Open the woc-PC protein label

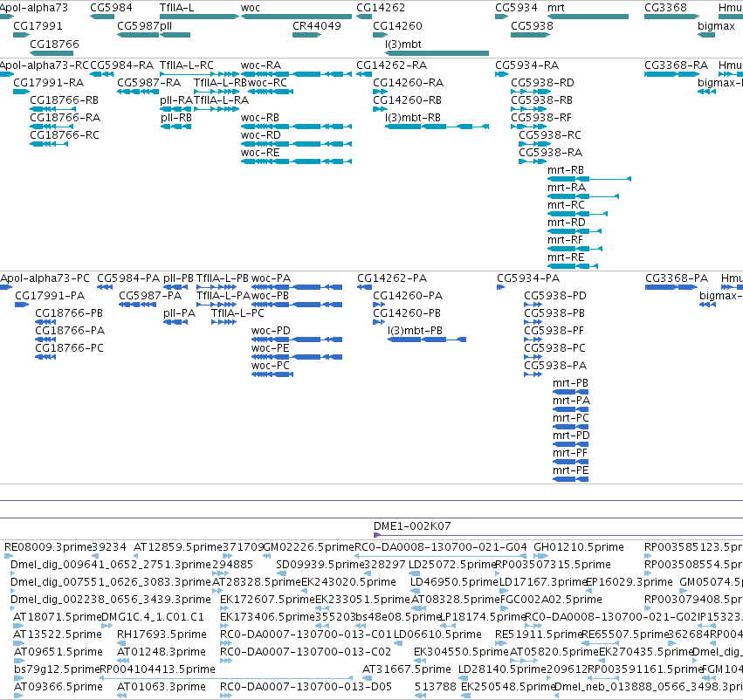[270, 366]
